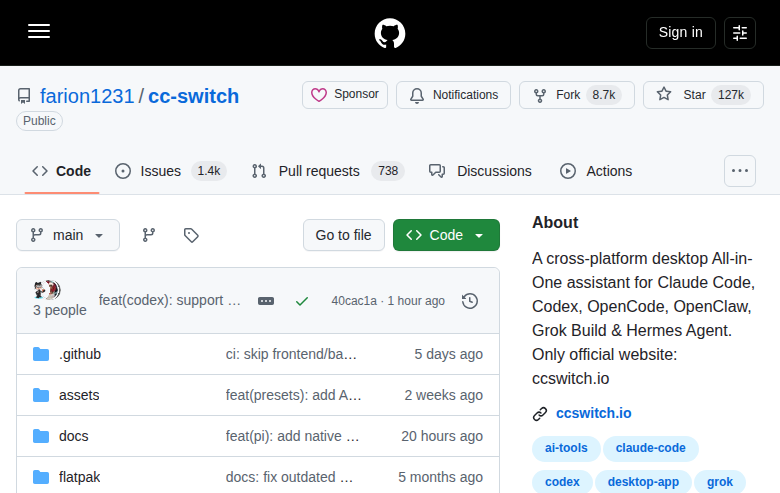Viewport: 780px width, 493px height.
Task: Click the .github folder icon
Action: coord(41,354)
